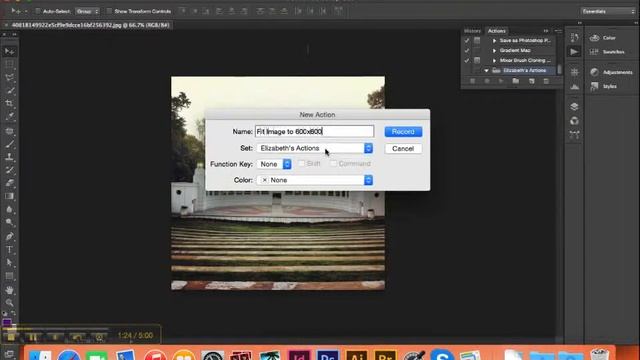Toggle the Auto-Select checkbox

[x=38, y=11]
